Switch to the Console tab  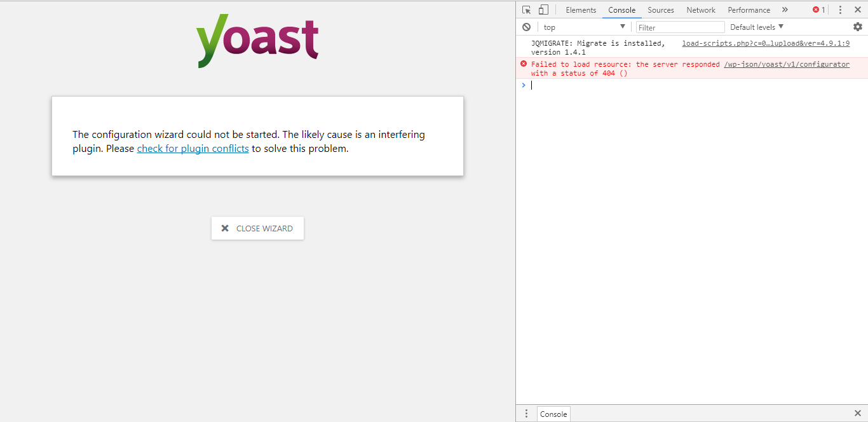pyautogui.click(x=621, y=10)
